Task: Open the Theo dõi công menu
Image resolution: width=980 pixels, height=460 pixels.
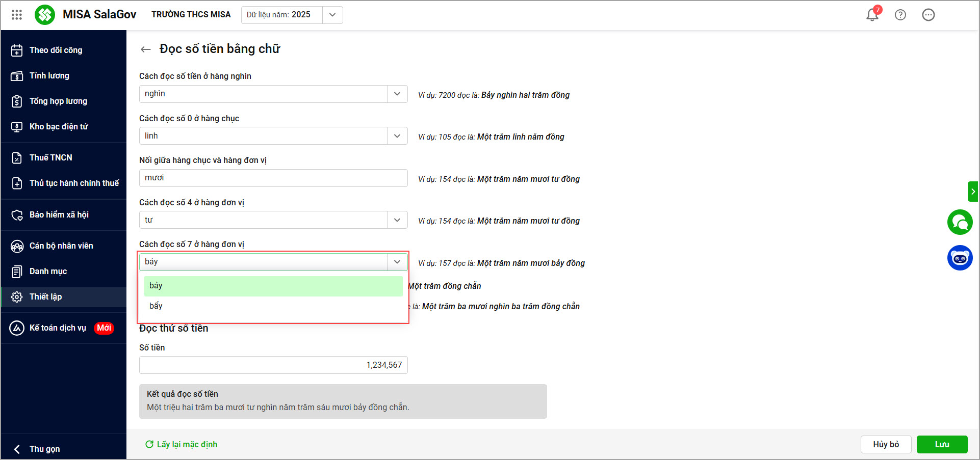Action: 63,50
